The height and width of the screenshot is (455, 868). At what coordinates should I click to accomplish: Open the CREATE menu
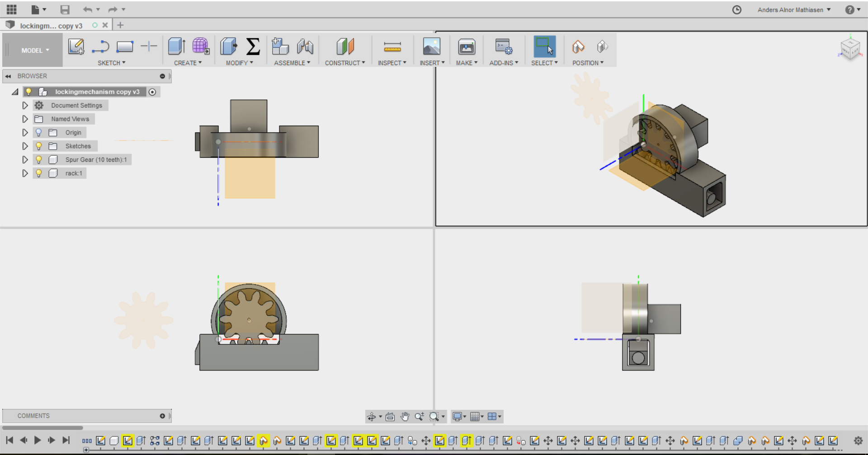[x=188, y=63]
